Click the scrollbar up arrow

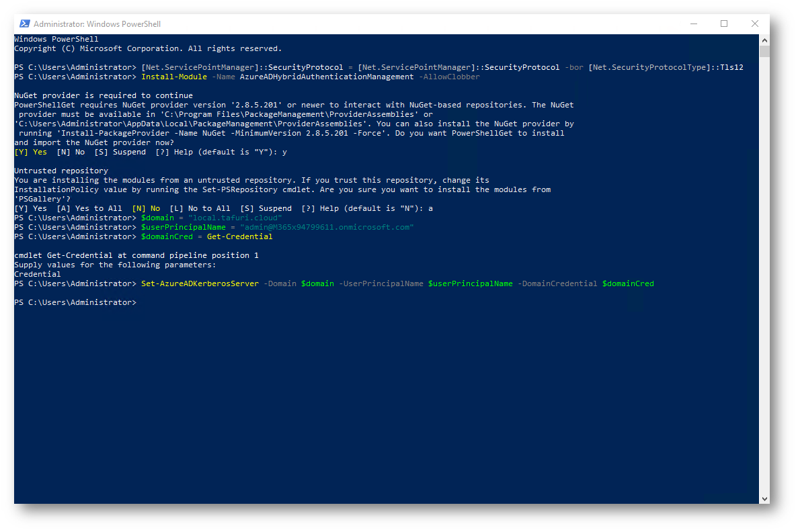coord(764,40)
